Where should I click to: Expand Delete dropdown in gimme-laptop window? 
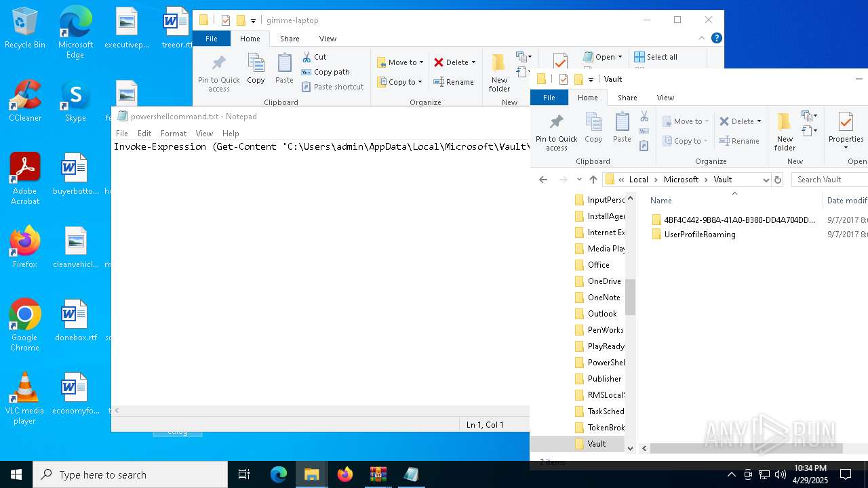(x=473, y=62)
